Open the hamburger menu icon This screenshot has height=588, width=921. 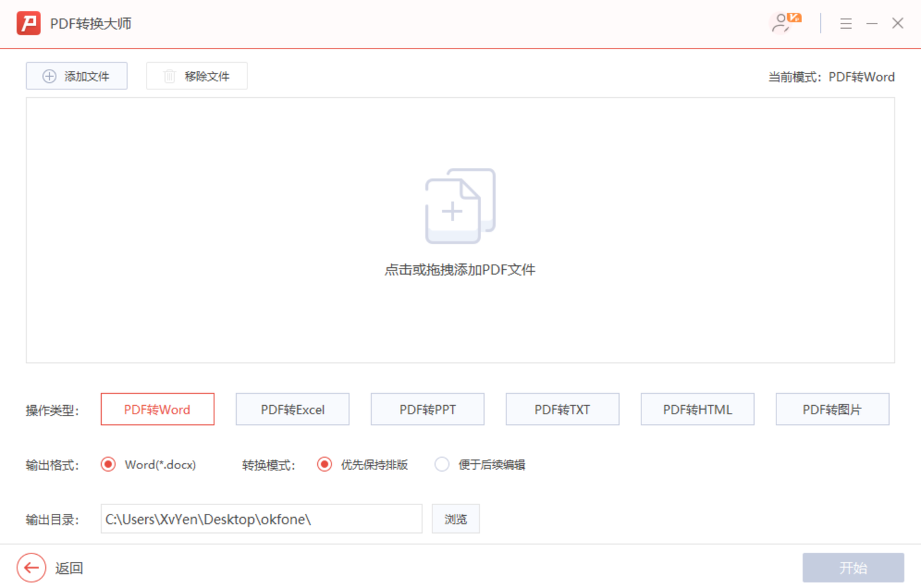[x=846, y=23]
